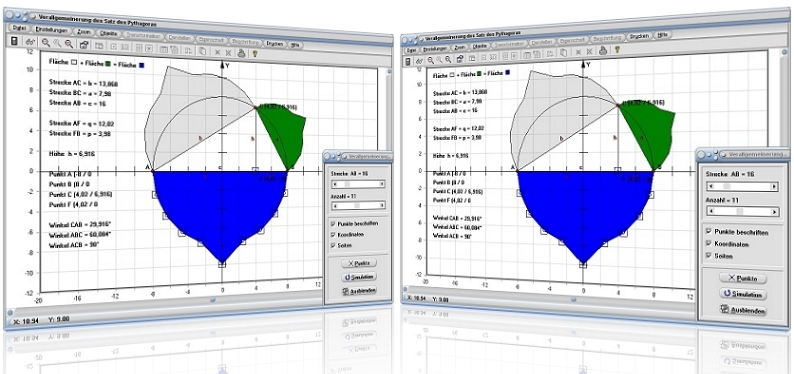The width and height of the screenshot is (794, 374).
Task: Click left arrow of Anzahl slider, right panel
Action: (710, 211)
